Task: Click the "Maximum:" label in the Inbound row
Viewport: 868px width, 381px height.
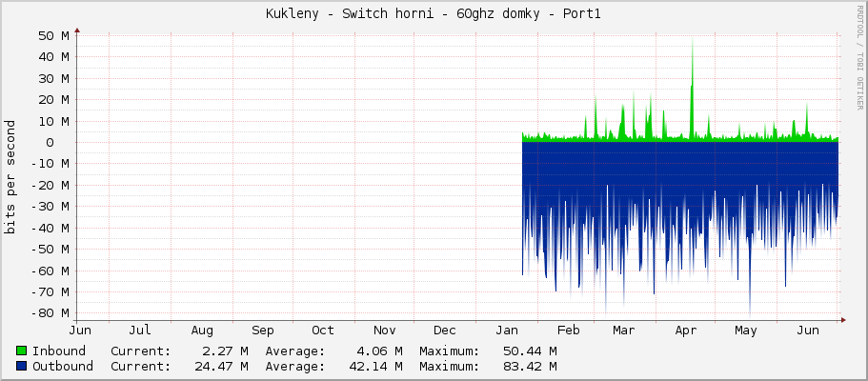Action: pyautogui.click(x=450, y=351)
